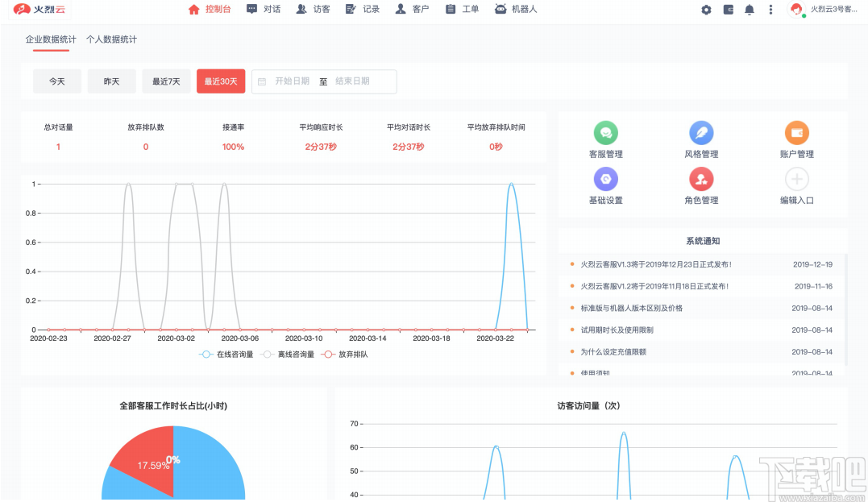
Task: Click the 放弃排队数 value 0
Action: coord(146,147)
